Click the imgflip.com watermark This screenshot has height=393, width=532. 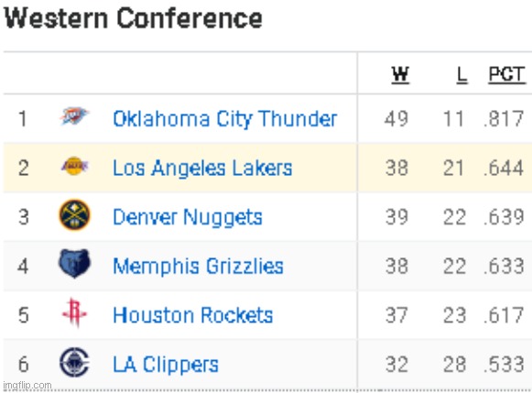coord(27,386)
